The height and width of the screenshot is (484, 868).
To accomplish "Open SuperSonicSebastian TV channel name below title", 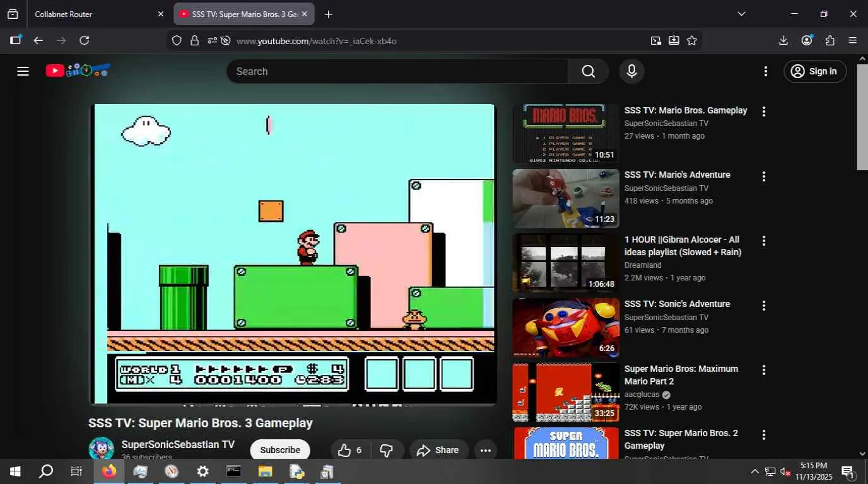I will click(178, 444).
